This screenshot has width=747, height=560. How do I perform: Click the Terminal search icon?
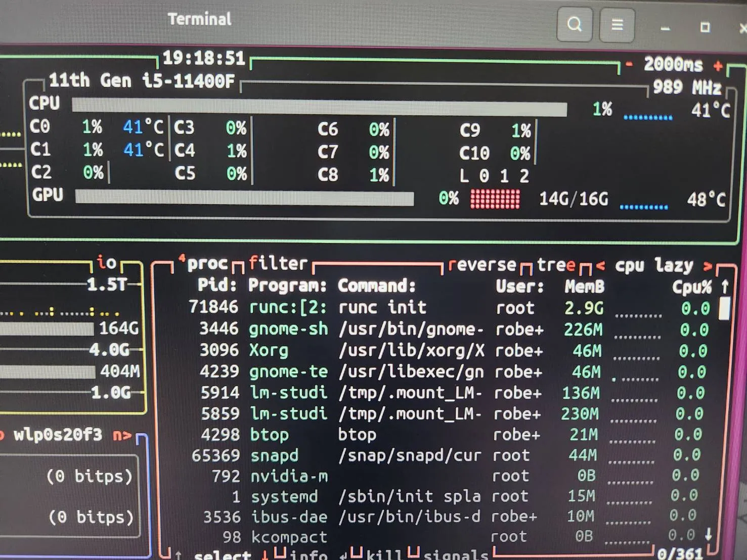click(x=574, y=24)
